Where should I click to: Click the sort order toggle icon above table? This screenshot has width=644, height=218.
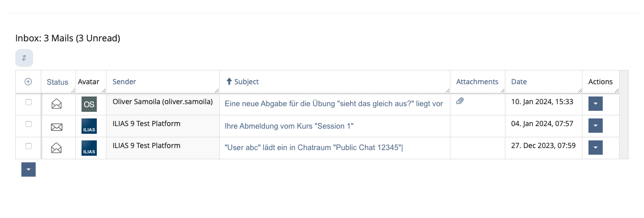(x=24, y=58)
